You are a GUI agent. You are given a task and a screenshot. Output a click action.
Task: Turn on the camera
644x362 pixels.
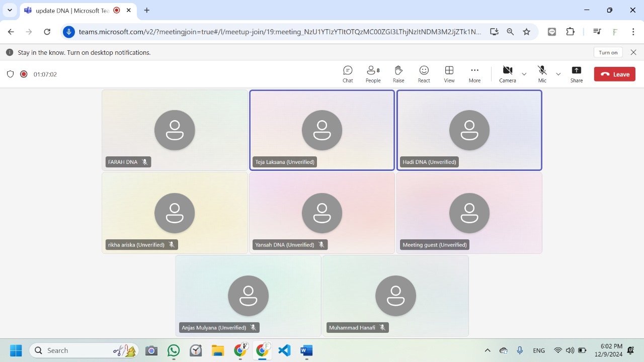tap(507, 74)
